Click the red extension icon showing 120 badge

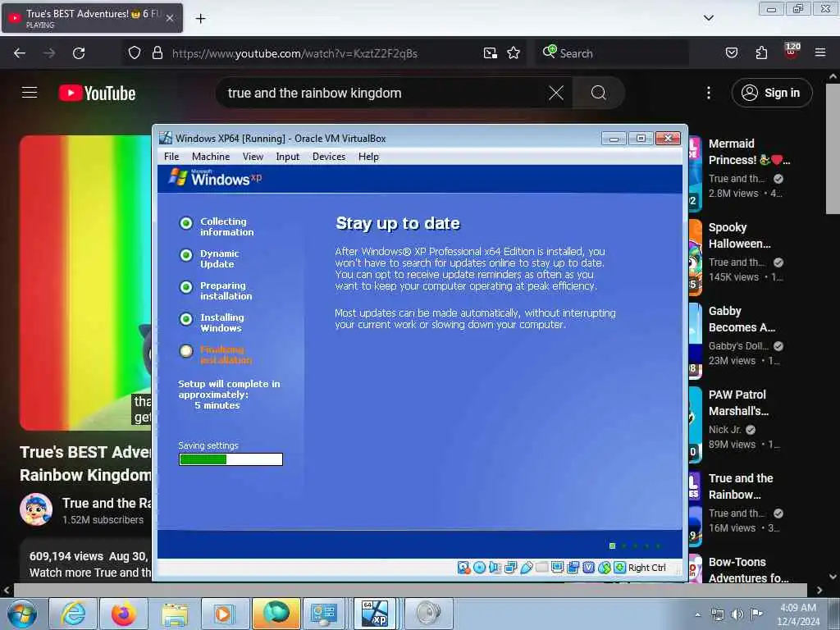pos(792,52)
